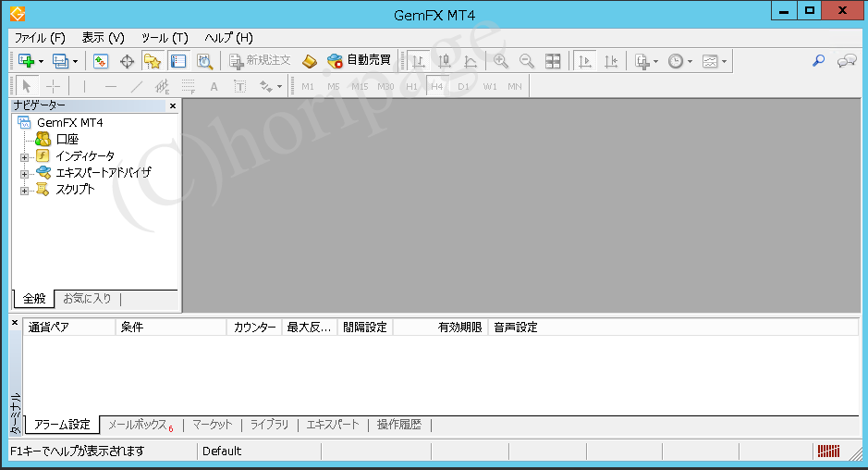Click the new chart icon
Image resolution: width=868 pixels, height=470 pixels.
pos(26,61)
